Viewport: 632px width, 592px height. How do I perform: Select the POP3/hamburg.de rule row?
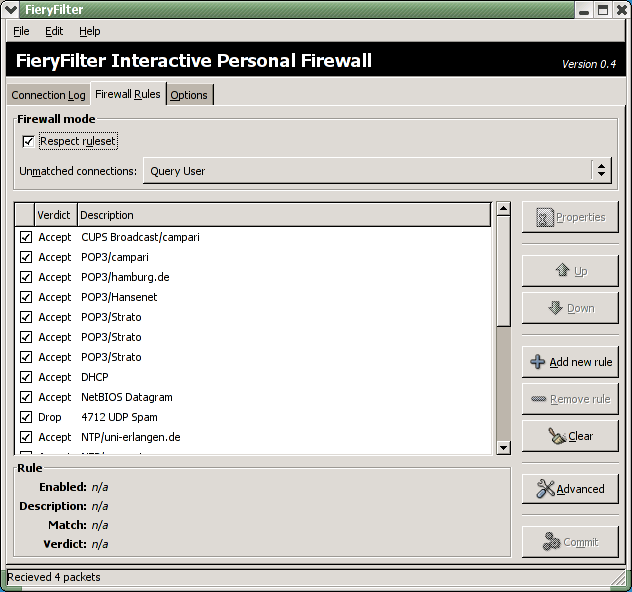coord(253,277)
